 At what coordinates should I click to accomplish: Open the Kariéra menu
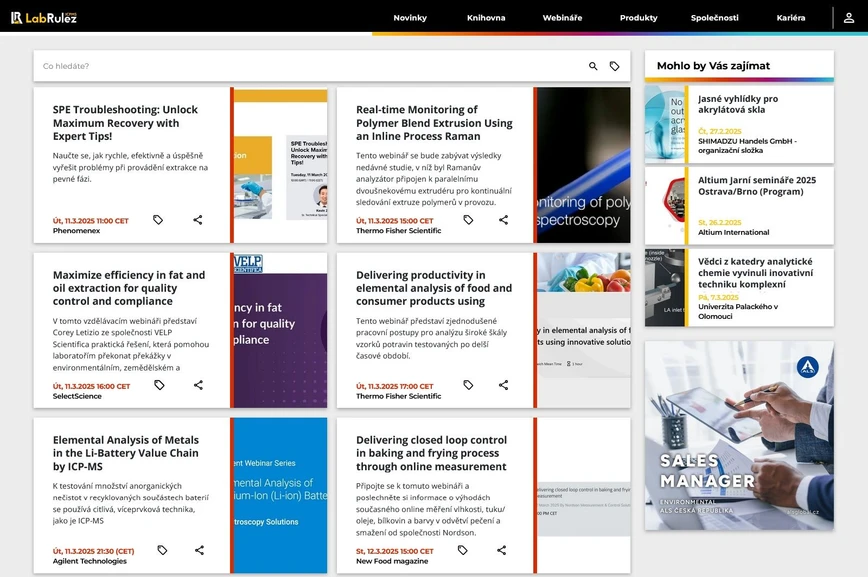pyautogui.click(x=791, y=18)
